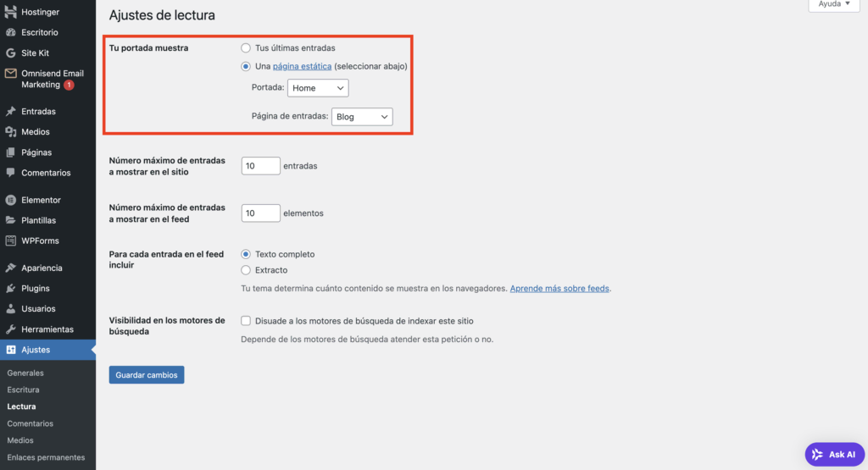Click the Usuarios person icon
This screenshot has width=868, height=470.
[10, 308]
